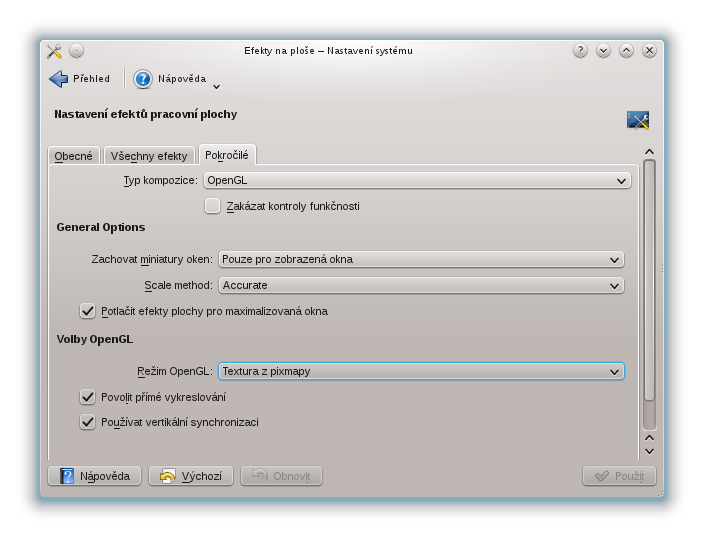The height and width of the screenshot is (537, 704).
Task: Click the scrollbar up arrow at top
Action: click(x=649, y=152)
